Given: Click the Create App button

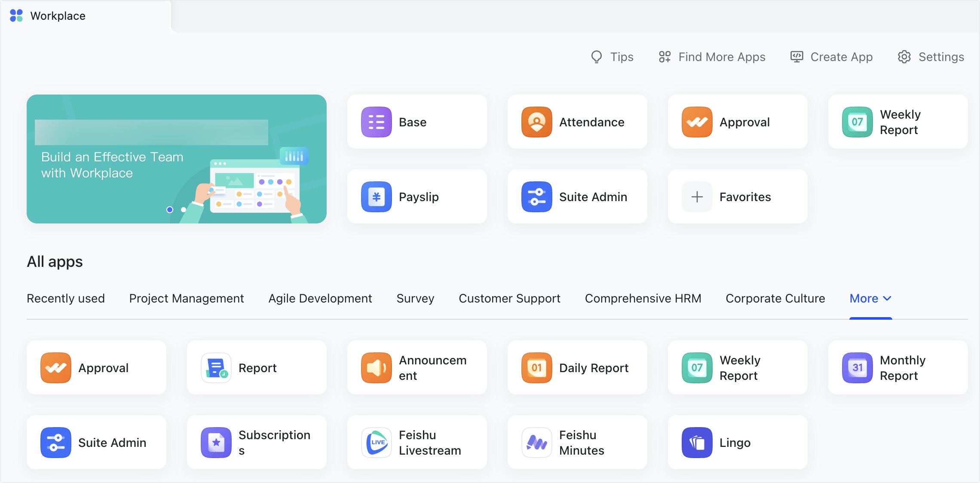Looking at the screenshot, I should click(x=831, y=57).
